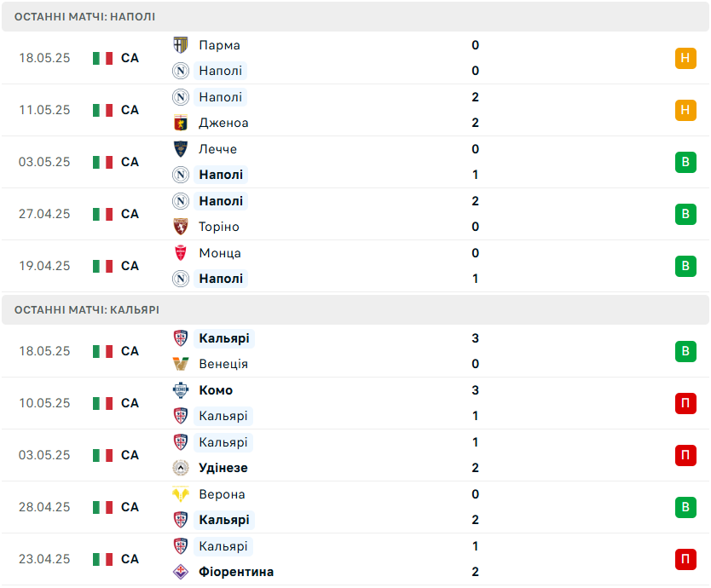Click the loss badge for Como–Cagliari match
Viewport: 711px width, 588px height.
pos(685,403)
